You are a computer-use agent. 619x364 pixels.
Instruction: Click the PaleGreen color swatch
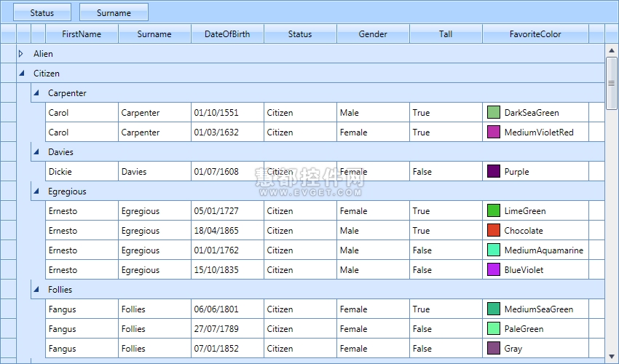494,328
